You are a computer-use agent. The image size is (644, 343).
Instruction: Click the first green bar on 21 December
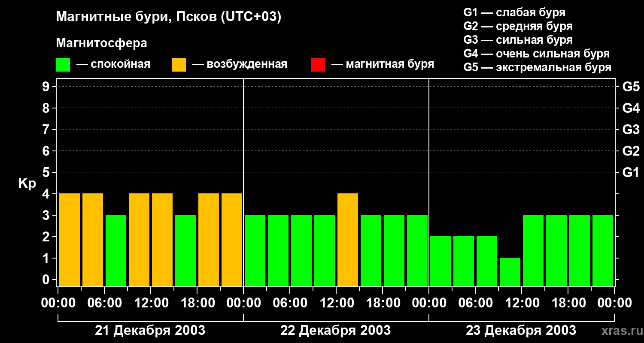(116, 250)
